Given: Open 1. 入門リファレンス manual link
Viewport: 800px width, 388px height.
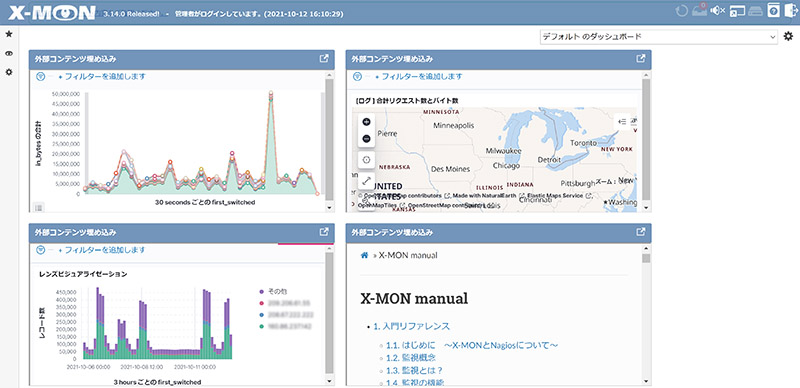Looking at the screenshot, I should coord(411,326).
